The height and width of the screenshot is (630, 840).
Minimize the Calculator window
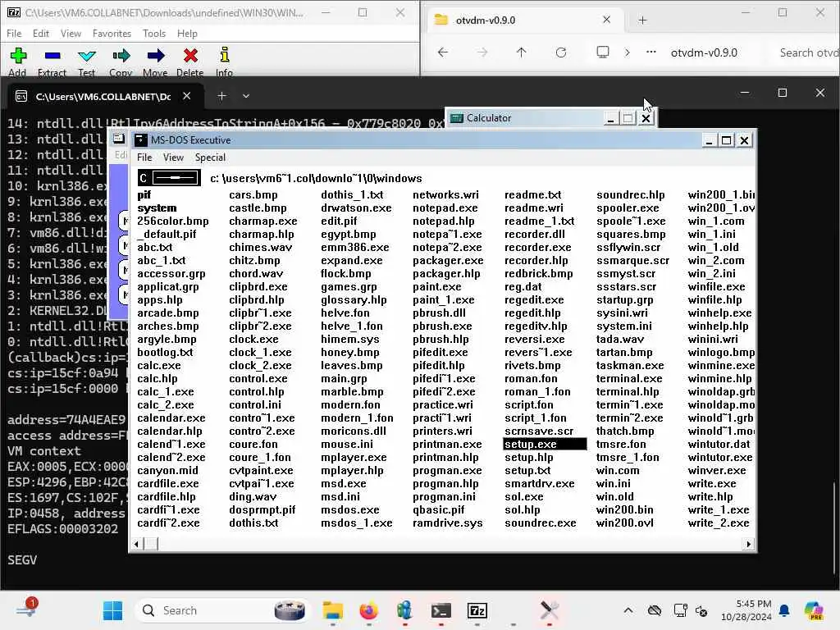point(610,118)
